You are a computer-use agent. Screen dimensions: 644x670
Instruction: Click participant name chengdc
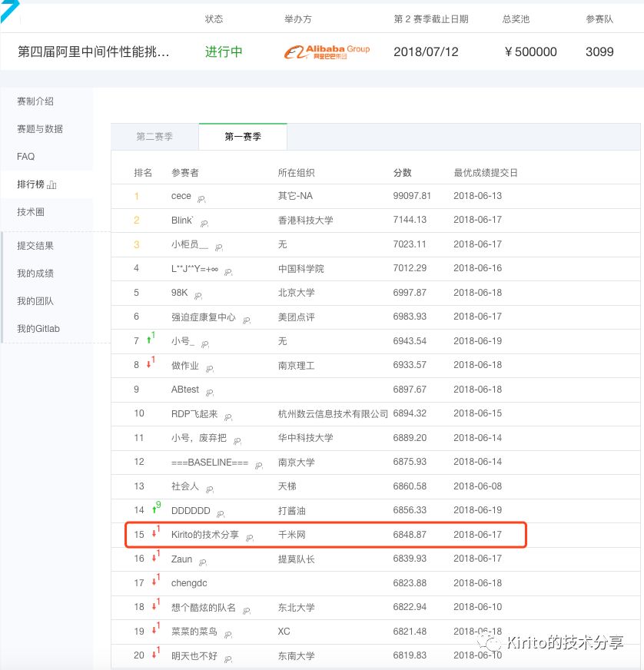(189, 583)
